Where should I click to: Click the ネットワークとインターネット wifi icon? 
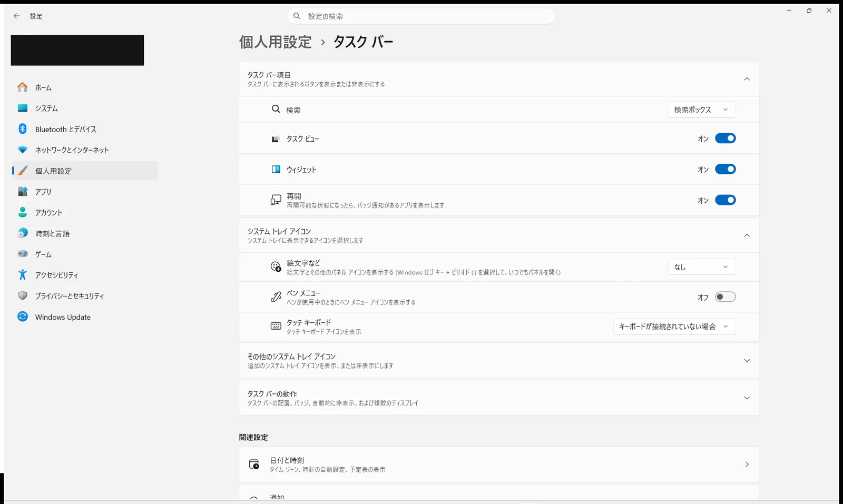[x=22, y=150]
